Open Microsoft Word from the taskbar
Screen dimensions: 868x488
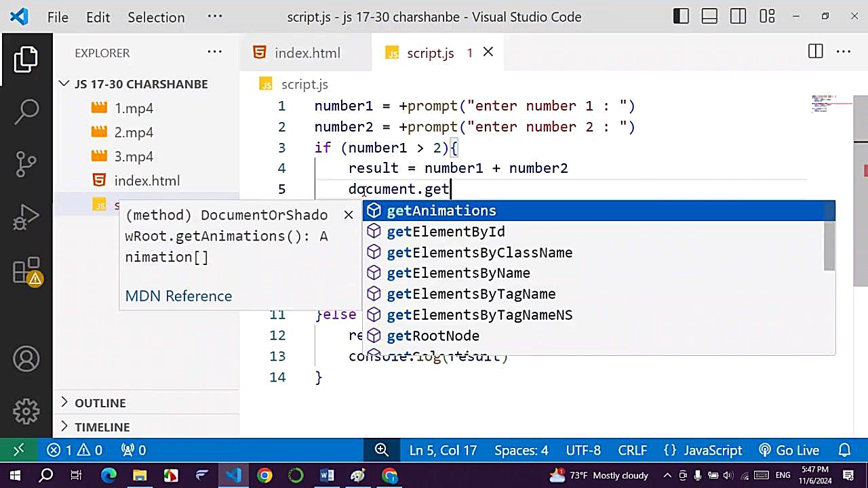point(327,475)
